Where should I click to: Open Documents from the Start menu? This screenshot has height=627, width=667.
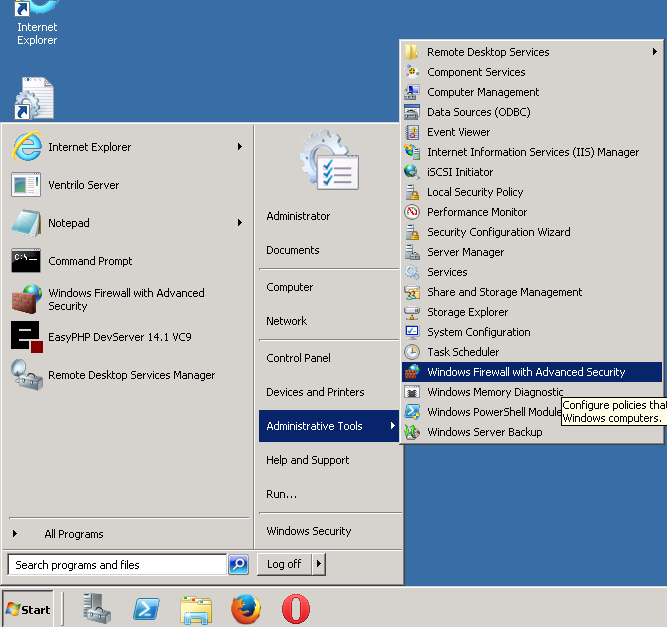pos(293,250)
